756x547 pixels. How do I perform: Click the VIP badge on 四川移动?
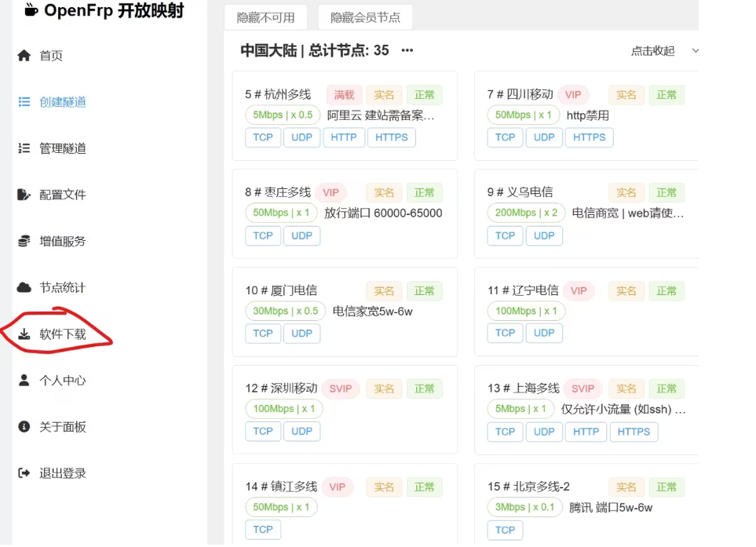573,95
